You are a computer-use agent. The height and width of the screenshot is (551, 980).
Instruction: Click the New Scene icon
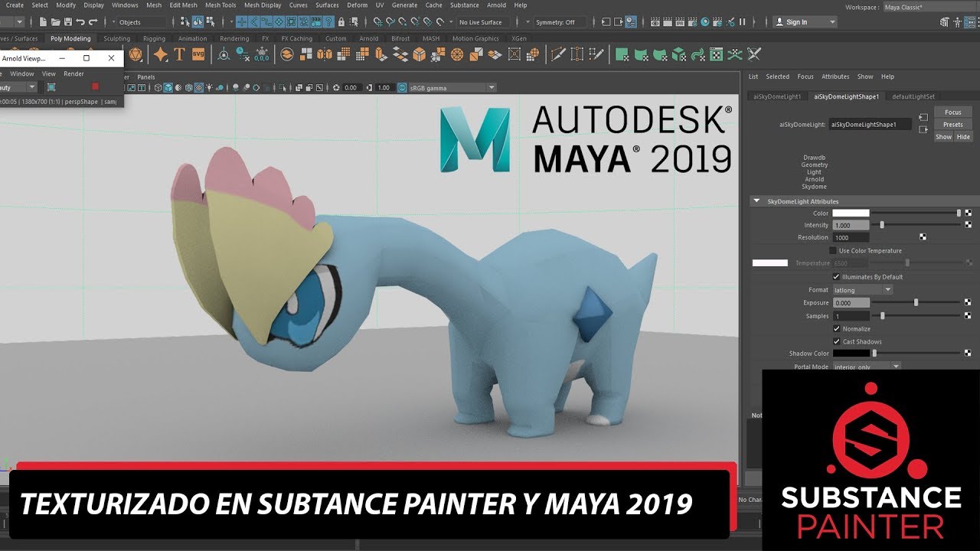42,22
